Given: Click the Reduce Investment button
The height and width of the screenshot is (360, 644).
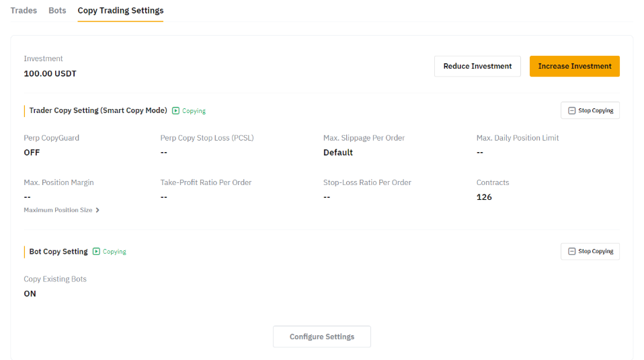Looking at the screenshot, I should click(477, 66).
